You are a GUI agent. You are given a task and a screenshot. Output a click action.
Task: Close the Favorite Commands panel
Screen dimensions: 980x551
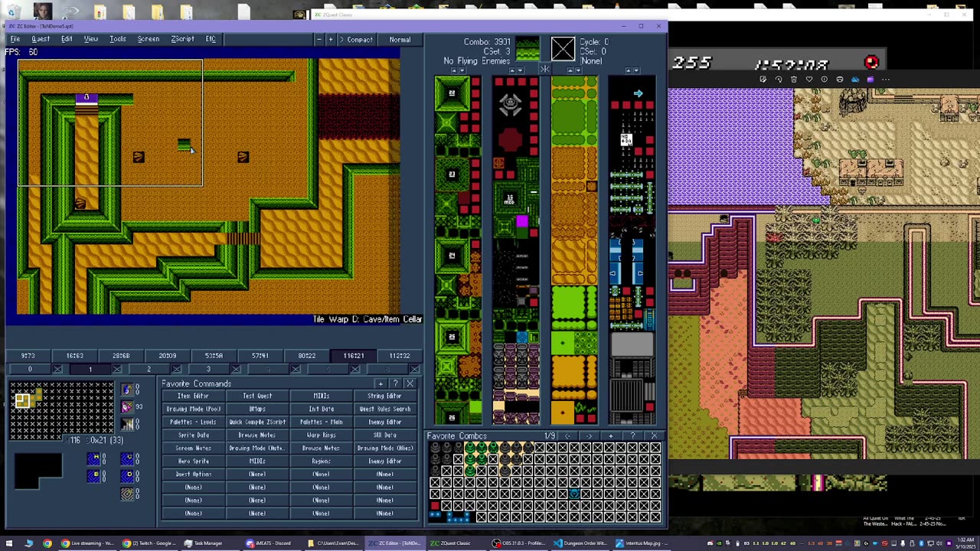pyautogui.click(x=410, y=383)
